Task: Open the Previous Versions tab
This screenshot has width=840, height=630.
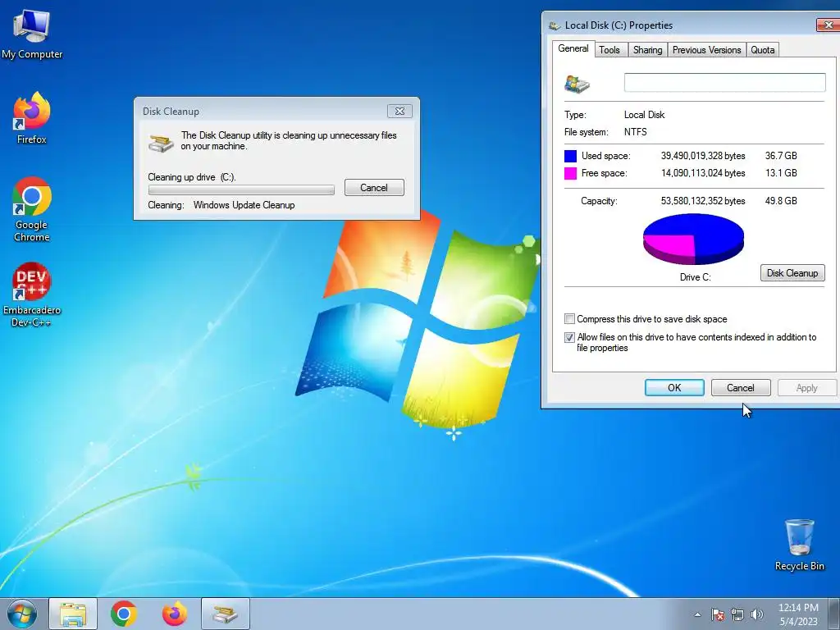Action: coord(706,50)
